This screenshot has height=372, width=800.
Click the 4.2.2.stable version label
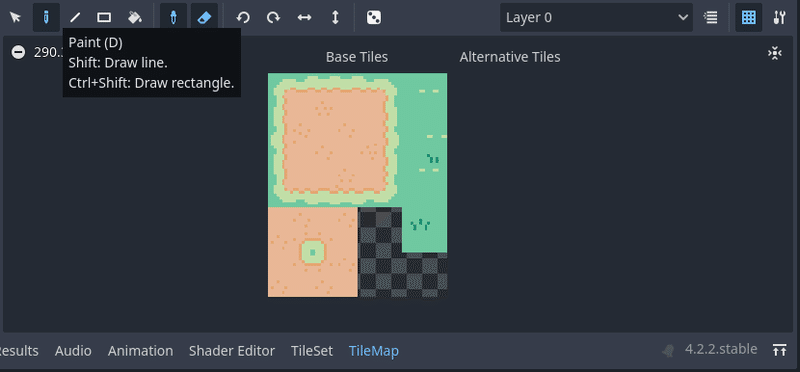pyautogui.click(x=721, y=350)
